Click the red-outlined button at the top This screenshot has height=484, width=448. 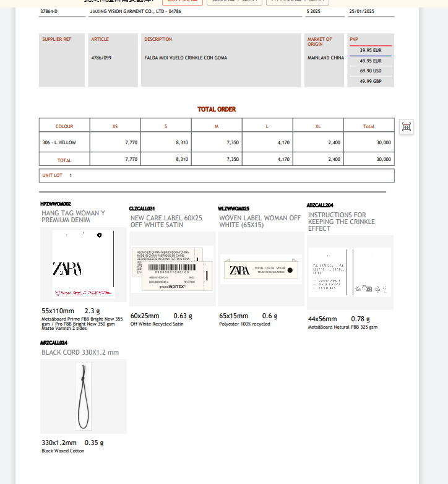click(183, 2)
